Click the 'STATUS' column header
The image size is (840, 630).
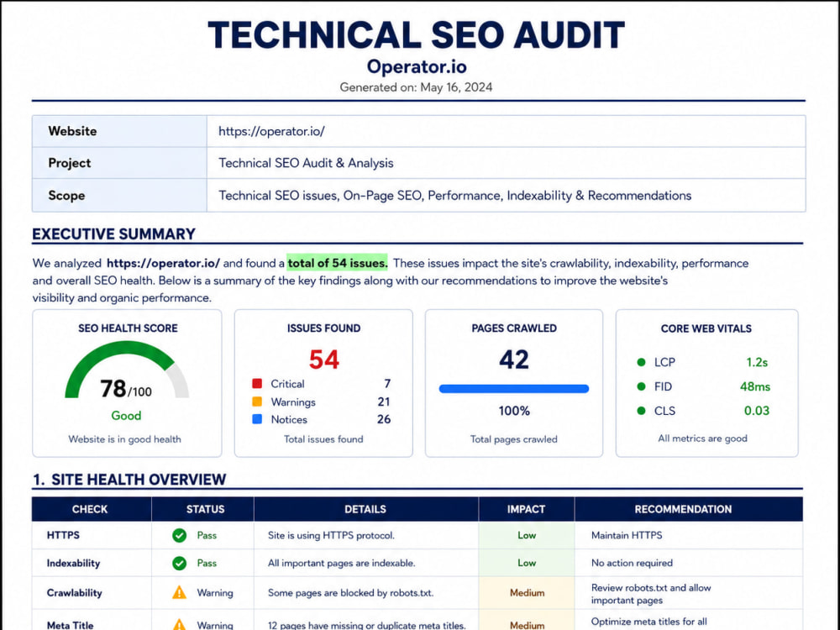tap(205, 509)
